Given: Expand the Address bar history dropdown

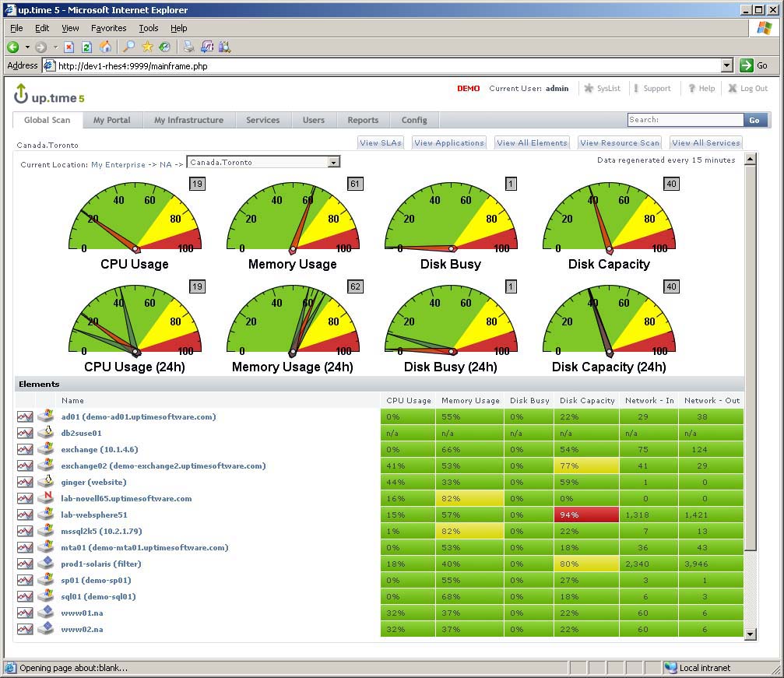Looking at the screenshot, I should 727,65.
